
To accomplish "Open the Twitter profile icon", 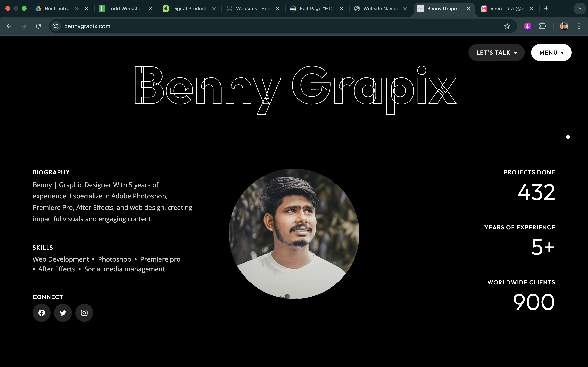I will pyautogui.click(x=63, y=313).
